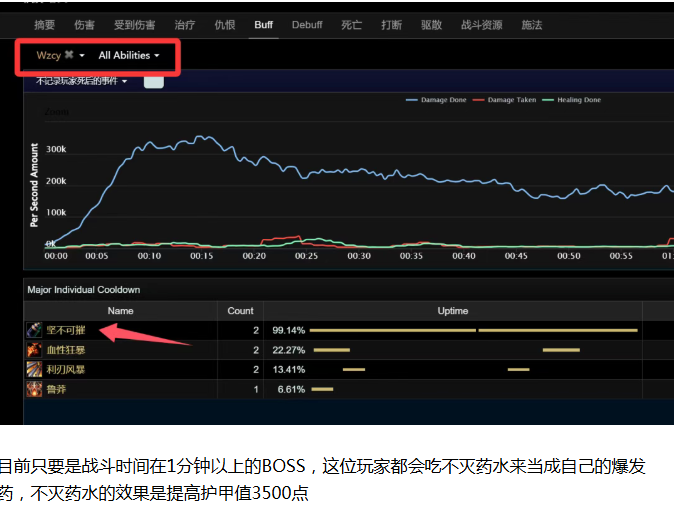Screen dimensions: 676x527
Task: Go to the 战斗资源 tab
Action: click(481, 25)
